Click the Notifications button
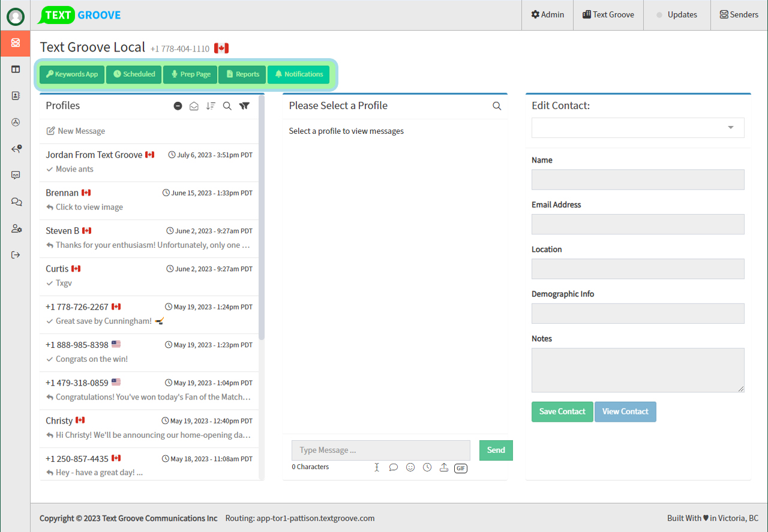Image resolution: width=768 pixels, height=532 pixels. coord(298,74)
